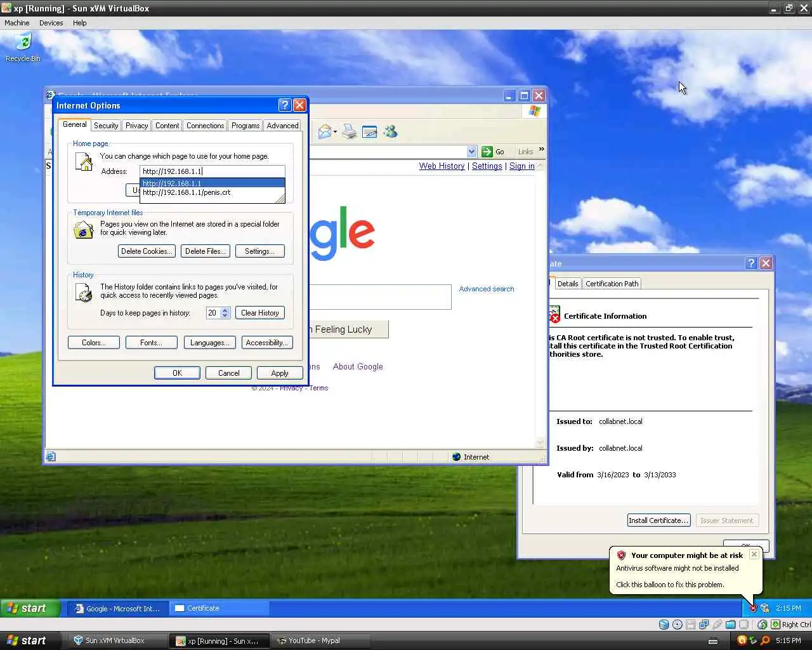Open the Colors dialog button
This screenshot has height=650, width=812.
point(93,343)
